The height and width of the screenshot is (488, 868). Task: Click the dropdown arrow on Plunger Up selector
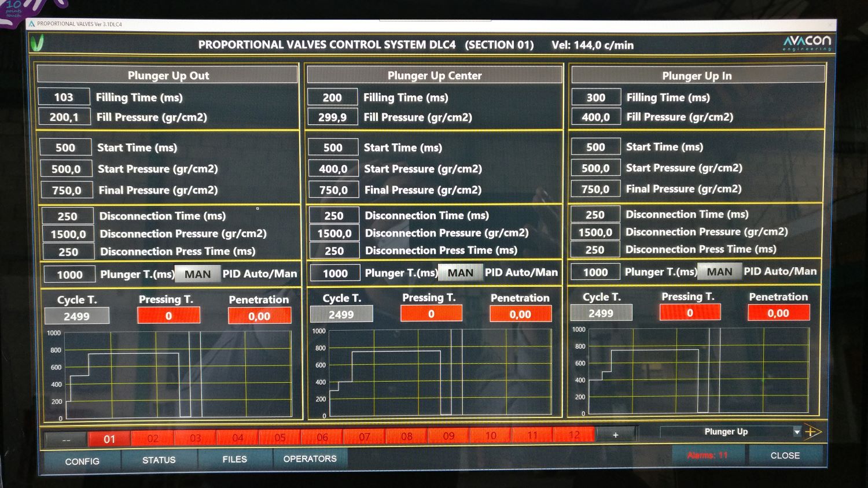coord(797,431)
